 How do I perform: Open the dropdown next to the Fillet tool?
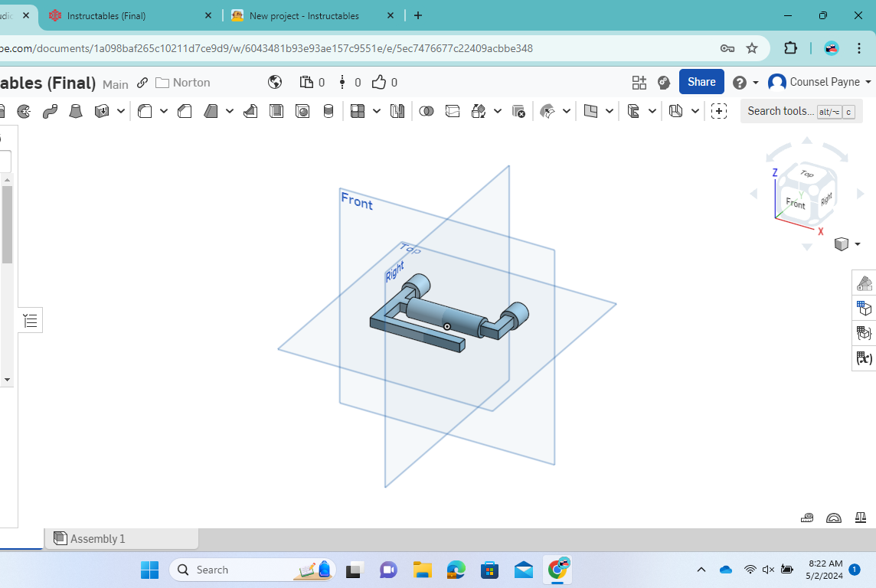(164, 111)
